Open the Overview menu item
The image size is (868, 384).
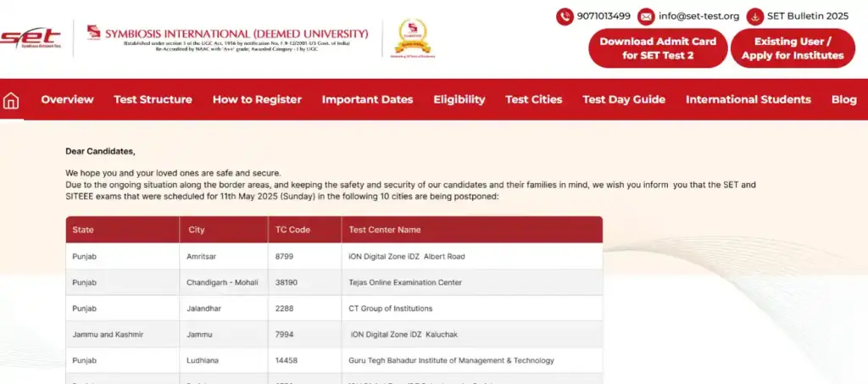67,100
